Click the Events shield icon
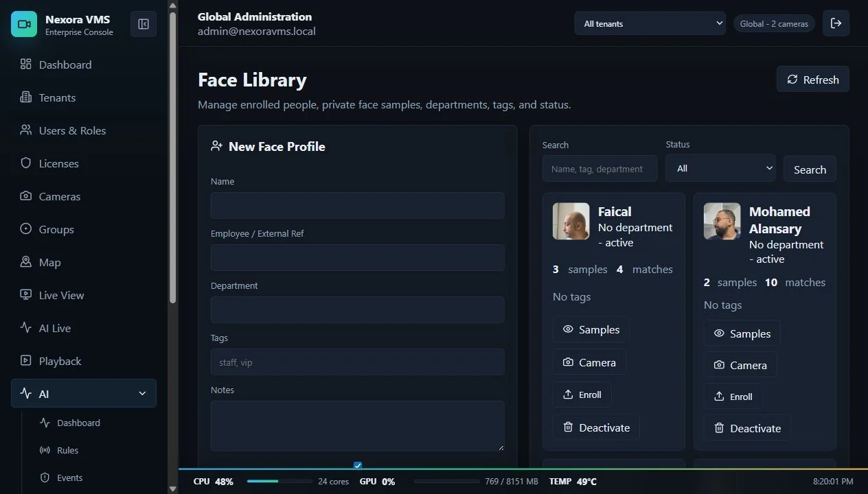 (x=45, y=478)
